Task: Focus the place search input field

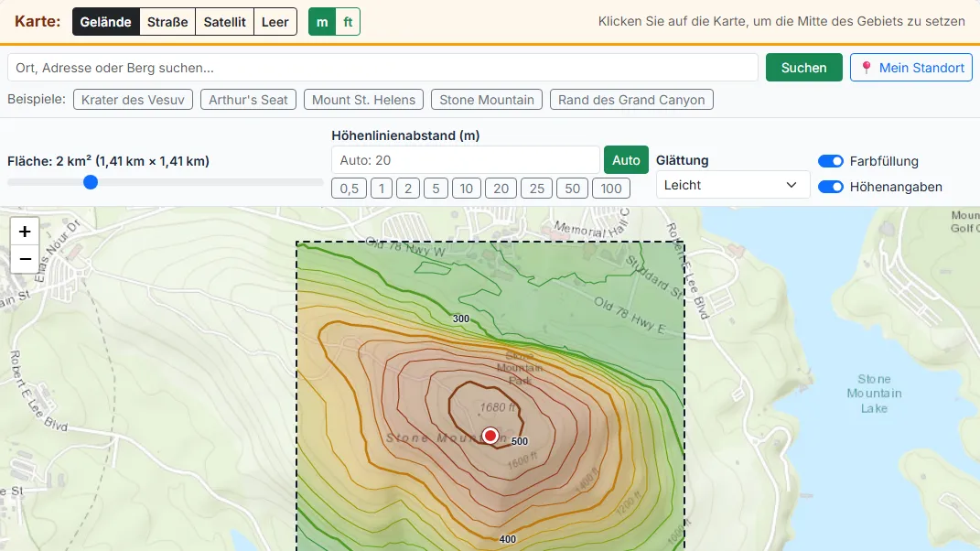Action: tap(382, 68)
